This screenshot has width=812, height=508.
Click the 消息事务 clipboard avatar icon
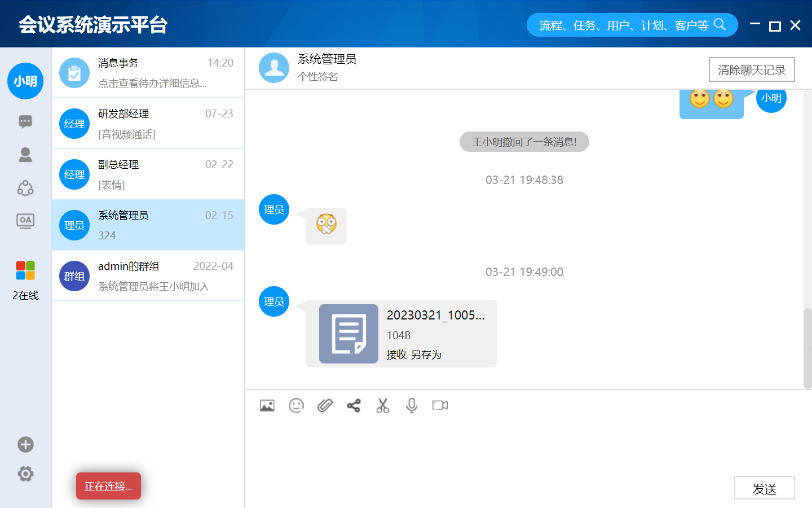74,73
